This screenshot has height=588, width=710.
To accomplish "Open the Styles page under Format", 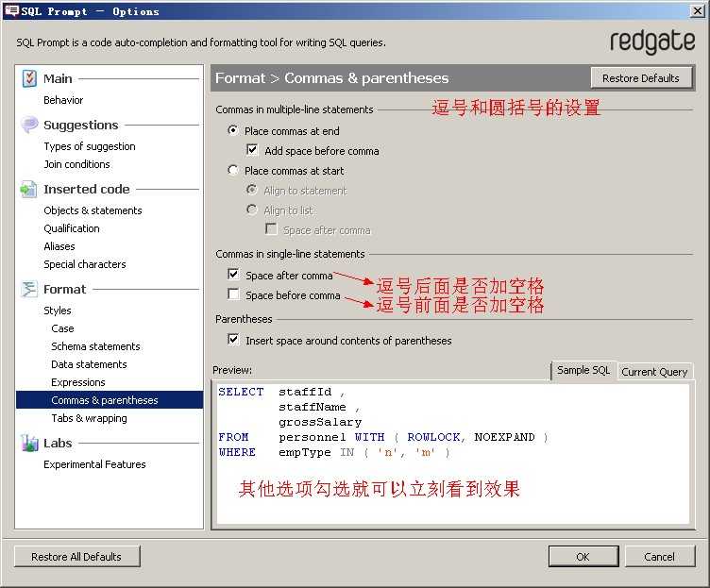I will (x=58, y=311).
